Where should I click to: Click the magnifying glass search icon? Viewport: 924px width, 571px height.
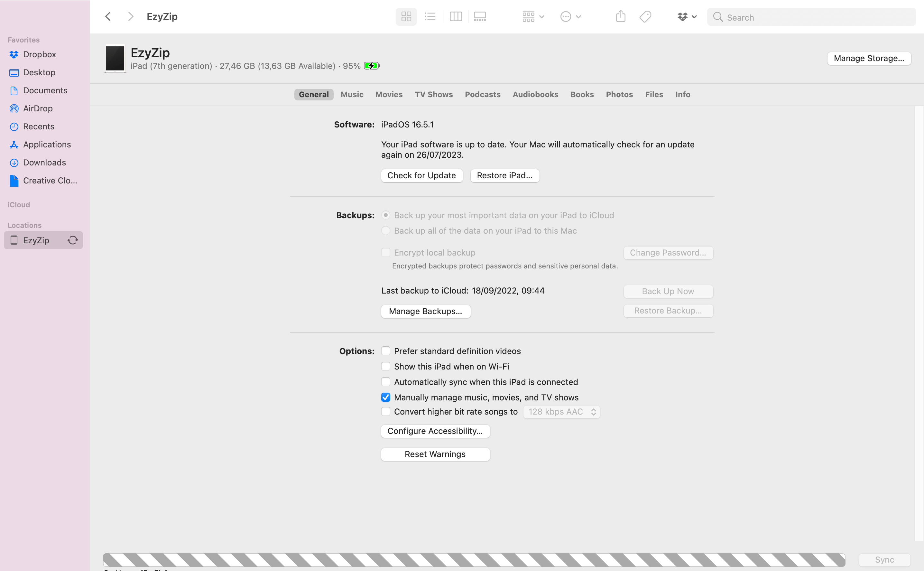(x=718, y=17)
